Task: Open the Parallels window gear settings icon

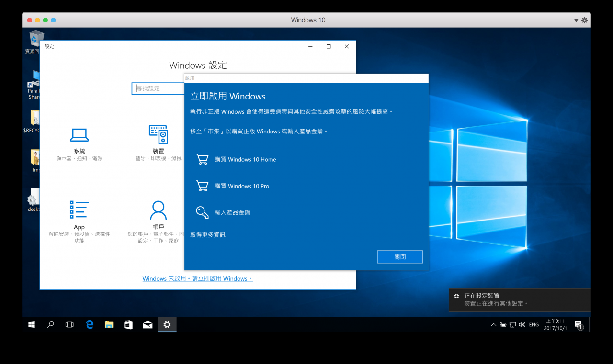Action: [584, 20]
